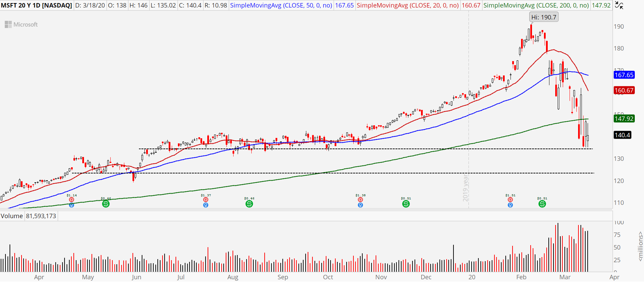Click the '$1.14' earnings value label
Screen dimensions: 644x282
tap(72, 195)
